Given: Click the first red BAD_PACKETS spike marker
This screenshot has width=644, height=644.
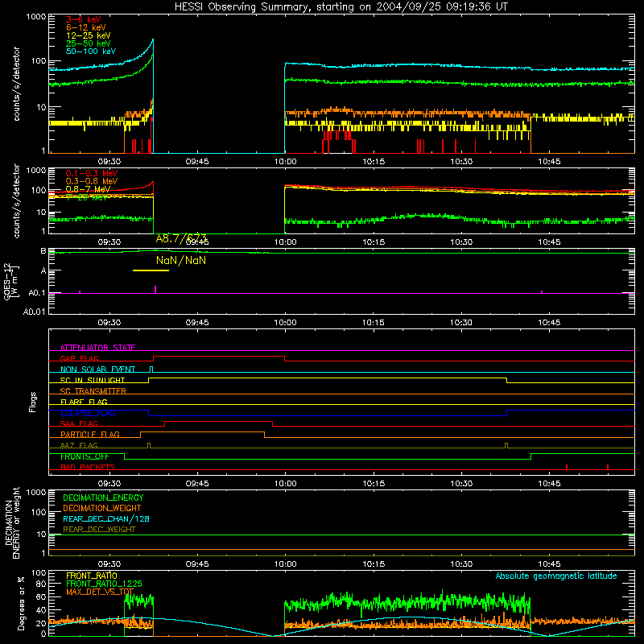Looking at the screenshot, I should tap(567, 467).
